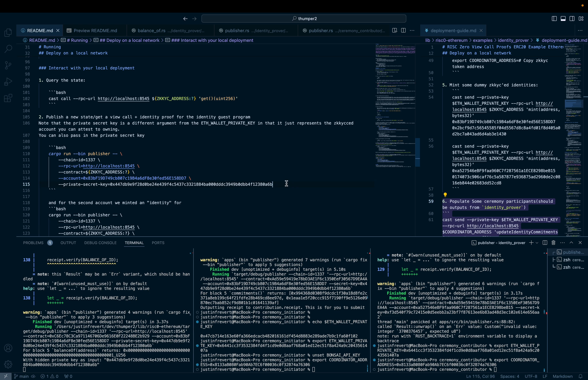588x380 pixels.
Task: Open the Customize Layout icon
Action: (x=581, y=19)
